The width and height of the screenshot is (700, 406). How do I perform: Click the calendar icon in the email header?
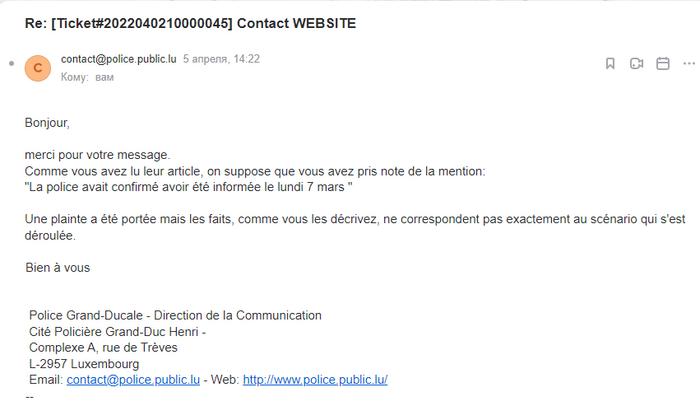[662, 64]
